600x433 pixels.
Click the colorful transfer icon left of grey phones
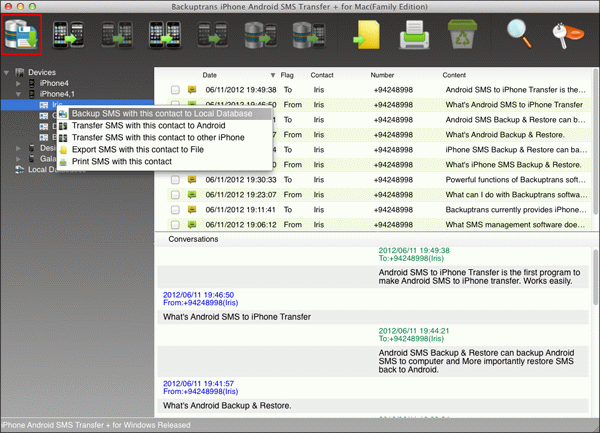point(165,35)
